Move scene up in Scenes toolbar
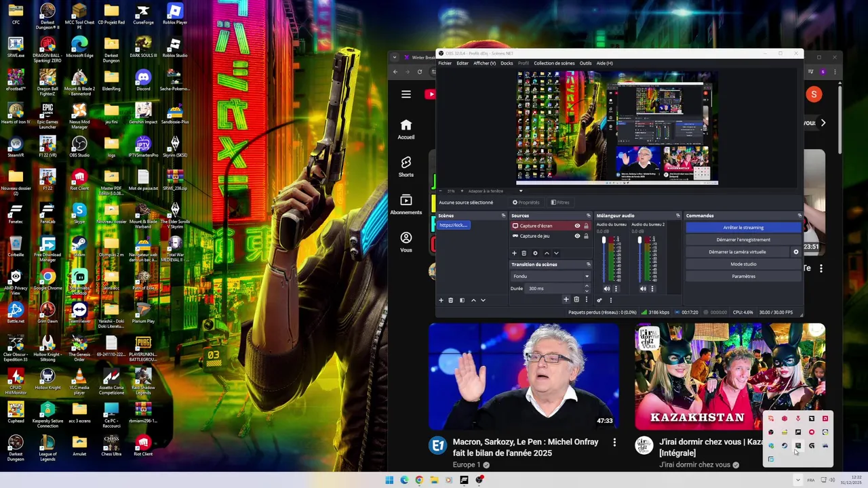Viewport: 868px width, 488px height. pos(473,300)
